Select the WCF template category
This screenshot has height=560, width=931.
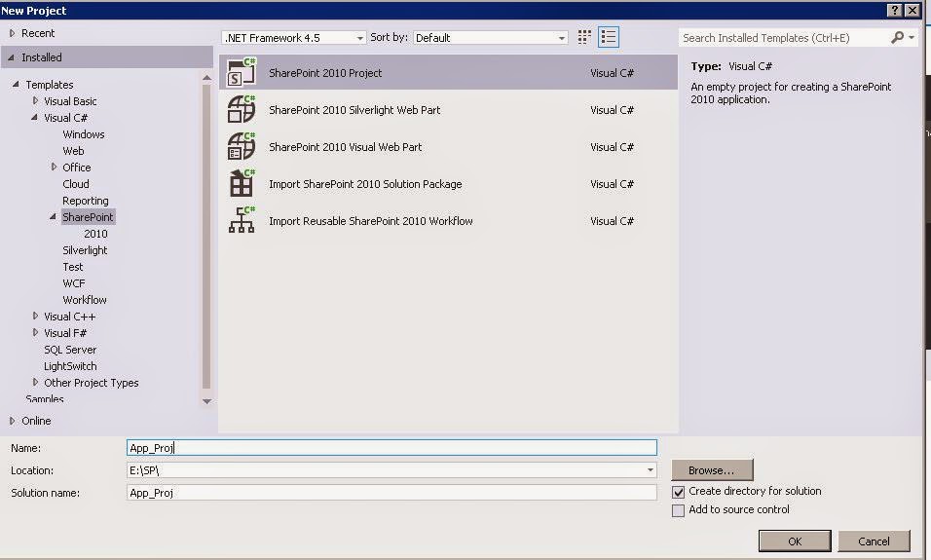point(74,283)
